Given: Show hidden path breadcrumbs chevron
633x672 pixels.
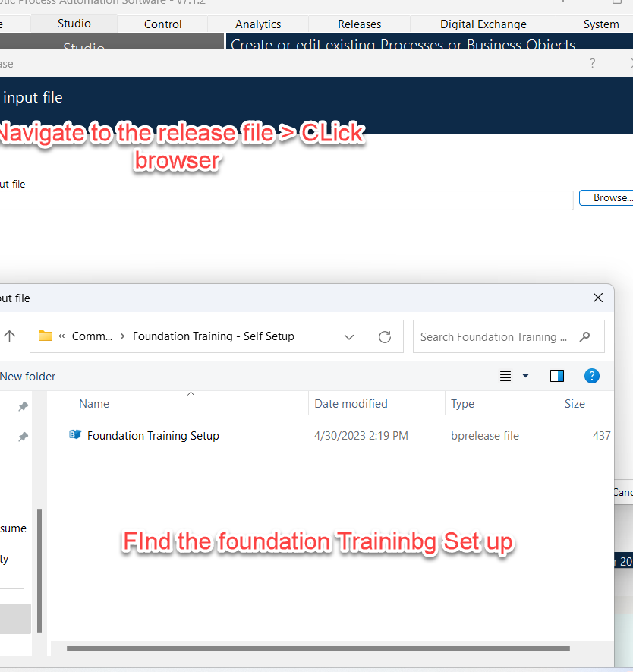Looking at the screenshot, I should pyautogui.click(x=61, y=336).
